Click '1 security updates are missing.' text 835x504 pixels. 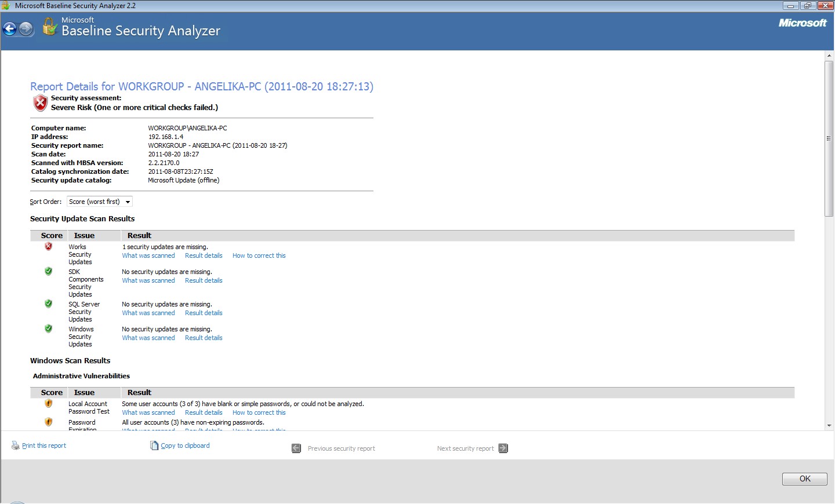point(165,247)
